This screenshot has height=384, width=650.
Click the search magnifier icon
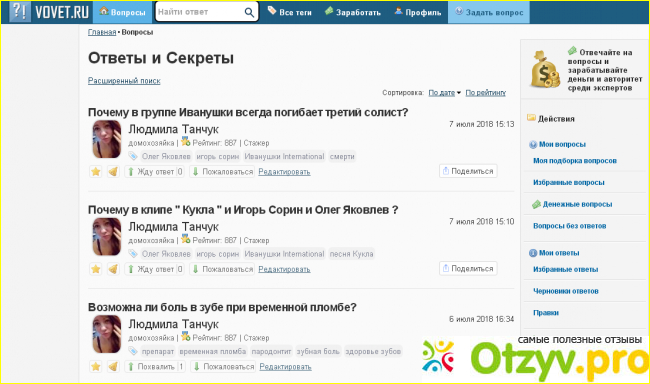coord(249,12)
